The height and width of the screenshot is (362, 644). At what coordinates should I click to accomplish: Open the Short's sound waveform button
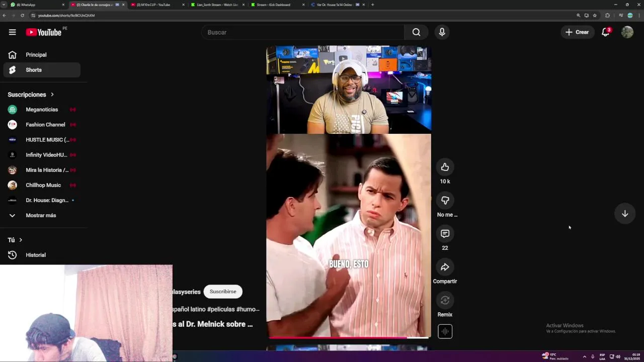pyautogui.click(x=445, y=331)
